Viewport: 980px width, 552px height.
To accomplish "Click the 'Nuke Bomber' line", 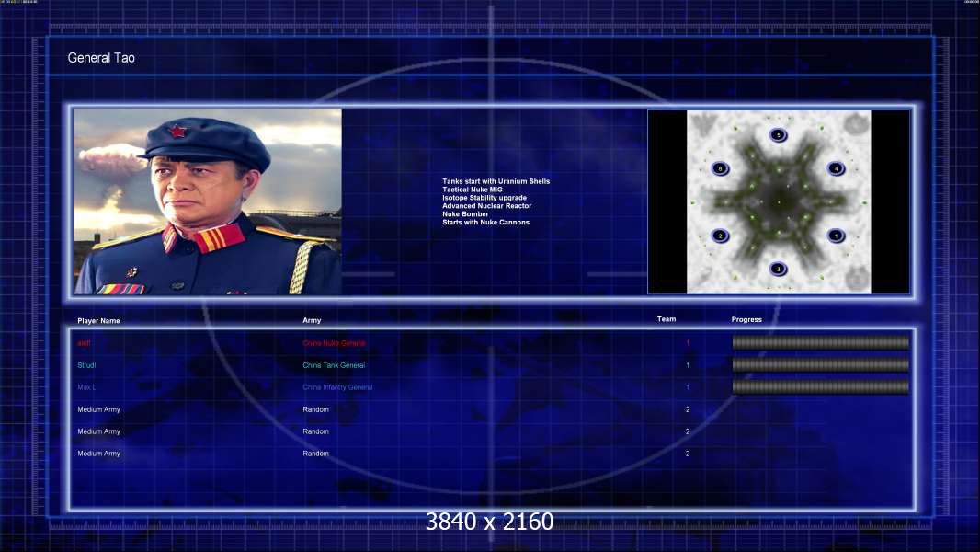I will point(465,213).
